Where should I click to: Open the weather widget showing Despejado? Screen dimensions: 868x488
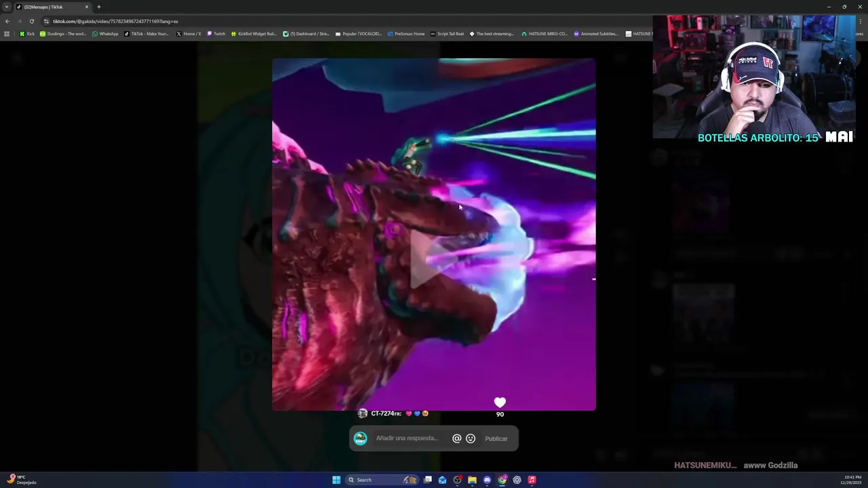[x=20, y=479]
